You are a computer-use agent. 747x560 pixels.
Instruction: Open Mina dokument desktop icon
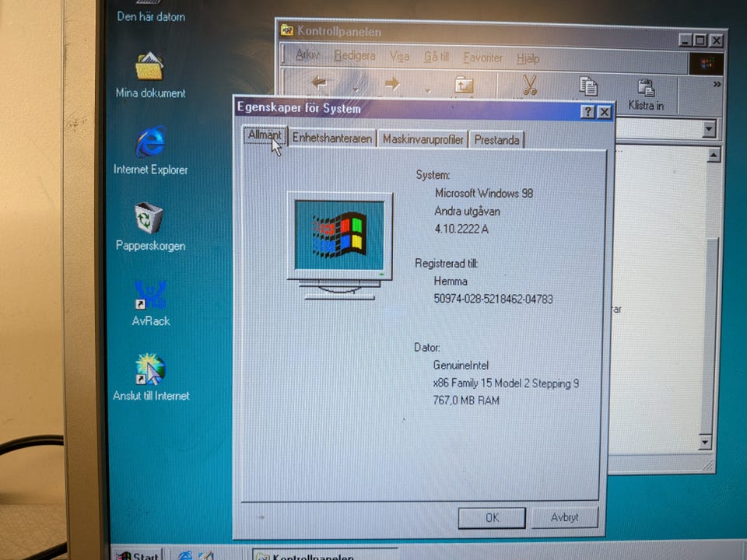tap(149, 75)
